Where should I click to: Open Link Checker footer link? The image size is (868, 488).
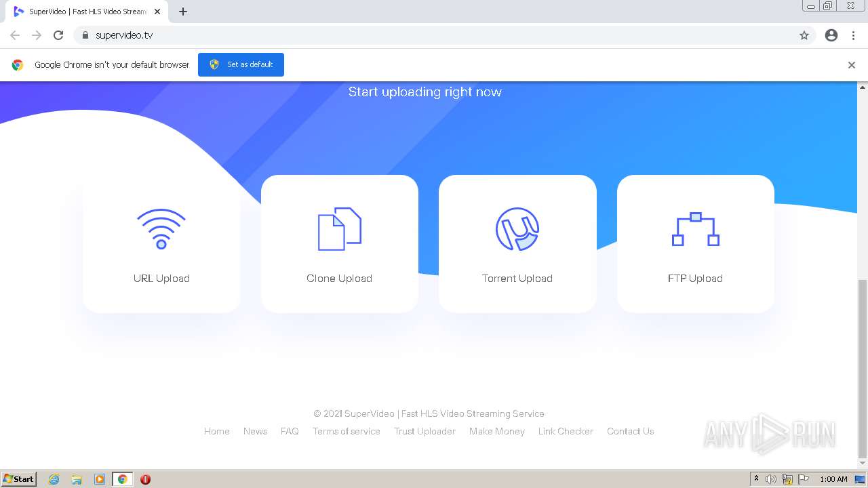(x=566, y=431)
